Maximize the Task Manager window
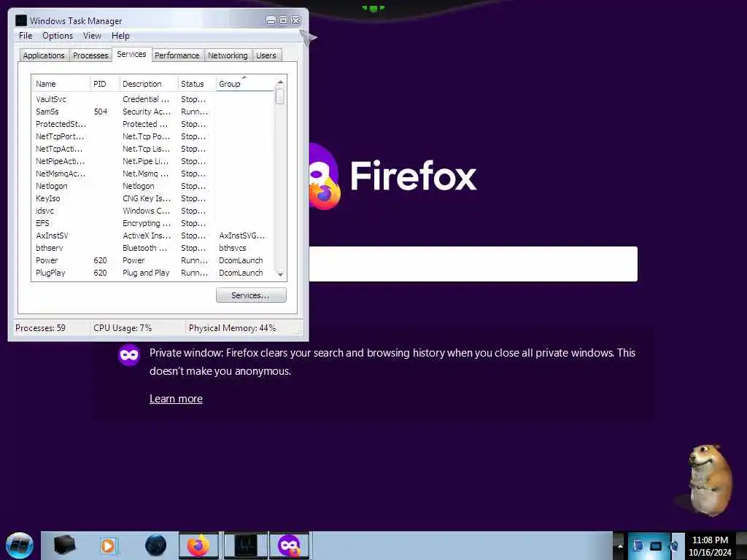 [x=283, y=20]
